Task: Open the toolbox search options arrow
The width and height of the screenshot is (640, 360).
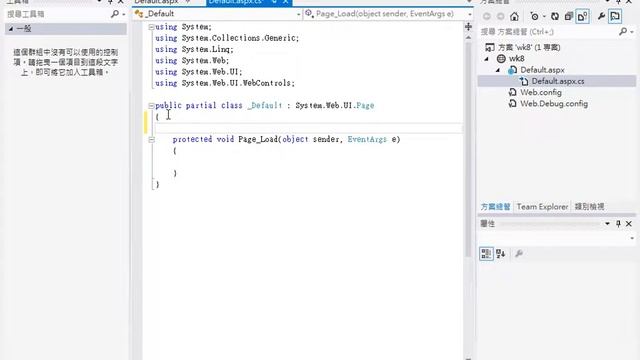Action: (124, 15)
